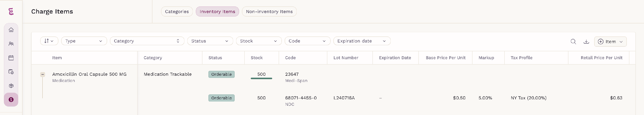Open the Patients people icon in sidebar
This screenshot has width=644, height=115.
click(x=11, y=44)
